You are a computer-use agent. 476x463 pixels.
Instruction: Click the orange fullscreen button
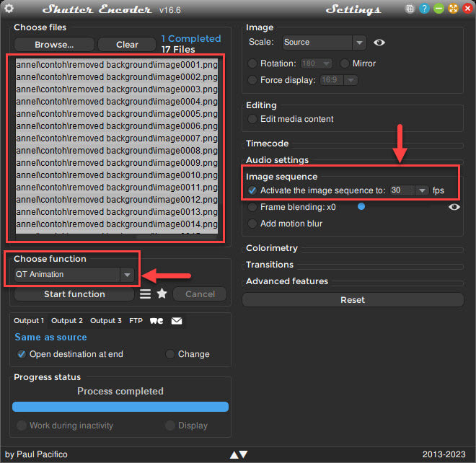[x=453, y=9]
